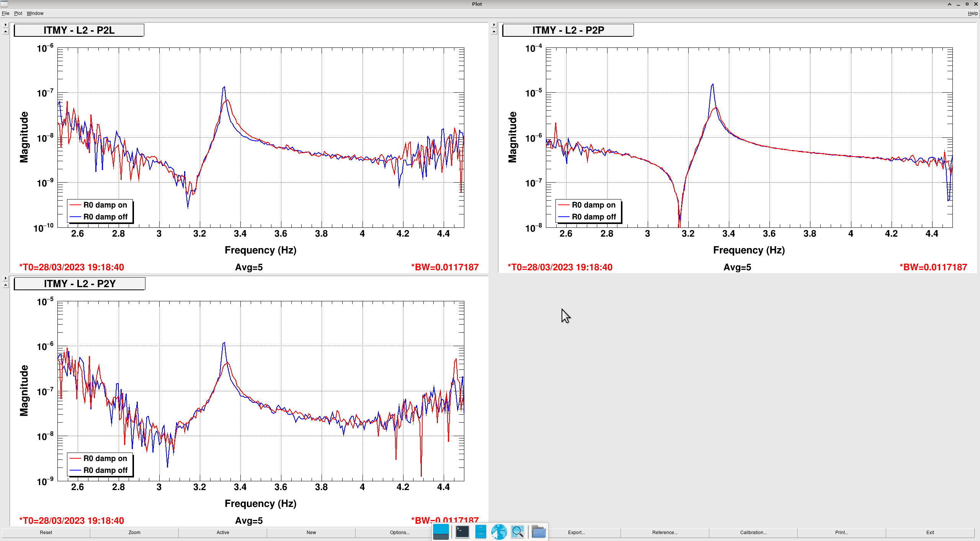Viewport: 980px width, 541px height.
Task: Open the File menu
Action: pos(5,13)
